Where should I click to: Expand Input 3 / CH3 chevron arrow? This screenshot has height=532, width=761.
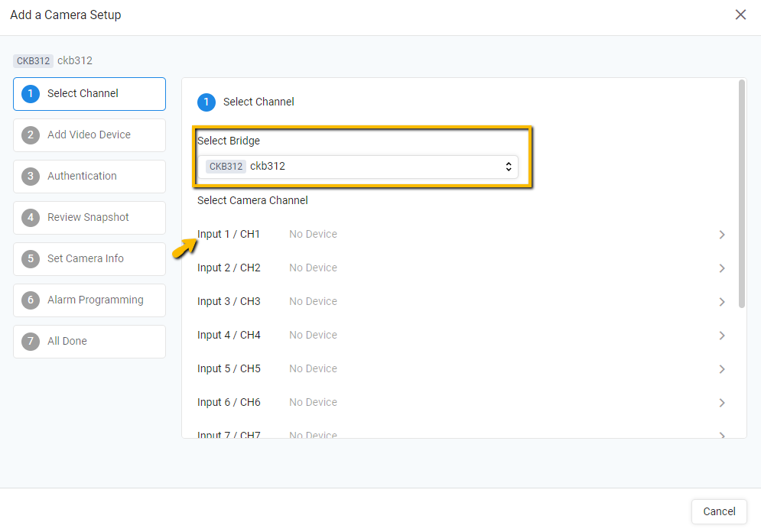722,302
